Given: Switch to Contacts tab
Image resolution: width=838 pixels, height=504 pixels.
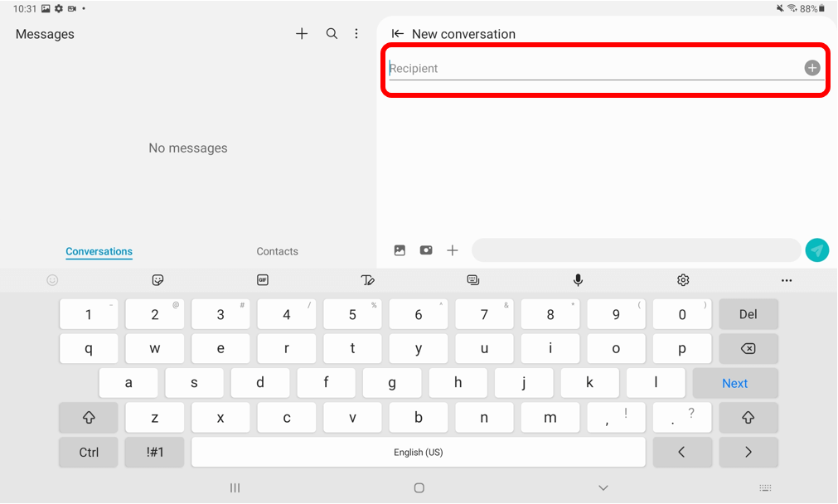Looking at the screenshot, I should click(x=277, y=251).
